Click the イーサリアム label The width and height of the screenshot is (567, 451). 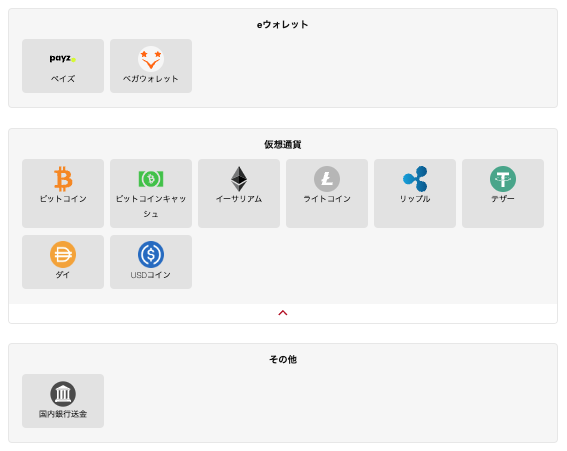[x=239, y=199]
